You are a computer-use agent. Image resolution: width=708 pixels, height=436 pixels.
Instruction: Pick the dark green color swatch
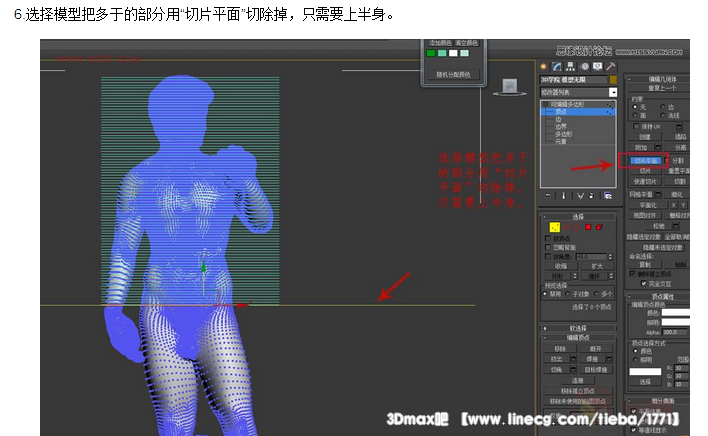[x=433, y=53]
